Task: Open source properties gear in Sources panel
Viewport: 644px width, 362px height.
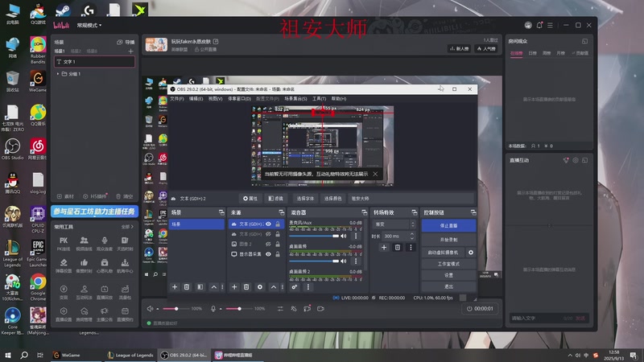Action: [x=260, y=287]
